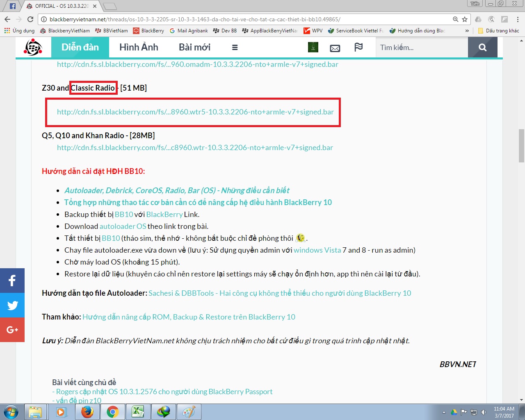Click the BlackBerryVietnam site logo

pyautogui.click(x=33, y=48)
